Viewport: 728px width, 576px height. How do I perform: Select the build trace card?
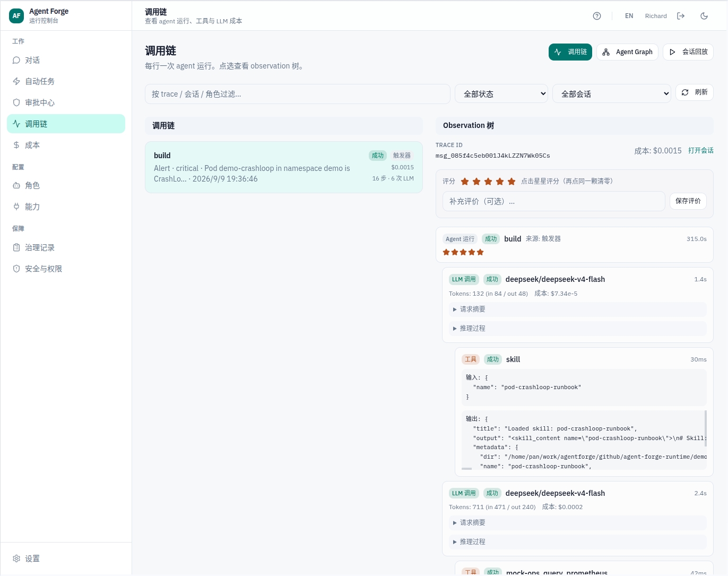(284, 167)
